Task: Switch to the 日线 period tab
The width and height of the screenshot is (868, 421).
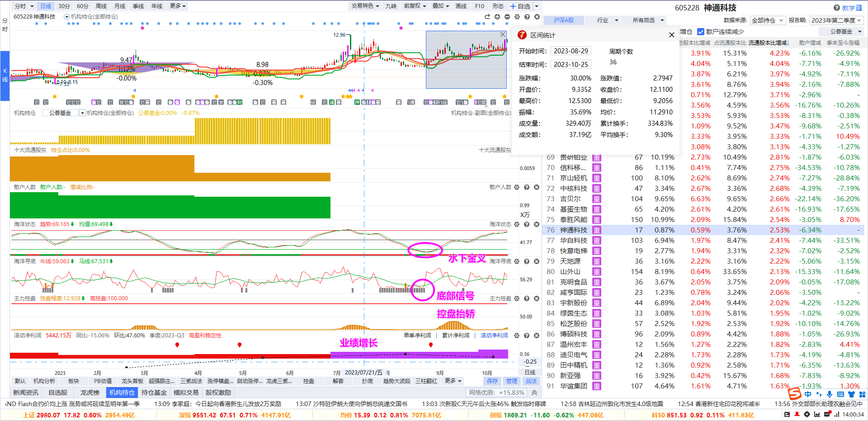Action: pos(46,6)
